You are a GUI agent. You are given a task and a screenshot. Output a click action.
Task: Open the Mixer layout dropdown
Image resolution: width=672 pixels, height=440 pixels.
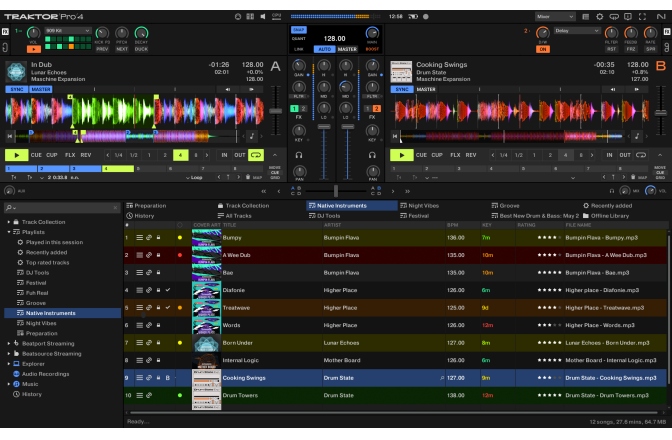[x=555, y=17]
